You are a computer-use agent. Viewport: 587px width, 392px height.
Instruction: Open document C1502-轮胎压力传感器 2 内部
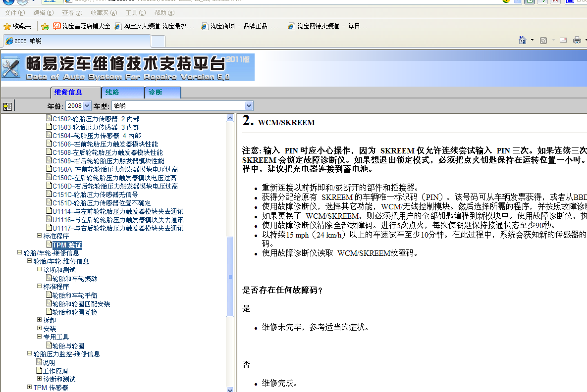(93, 119)
